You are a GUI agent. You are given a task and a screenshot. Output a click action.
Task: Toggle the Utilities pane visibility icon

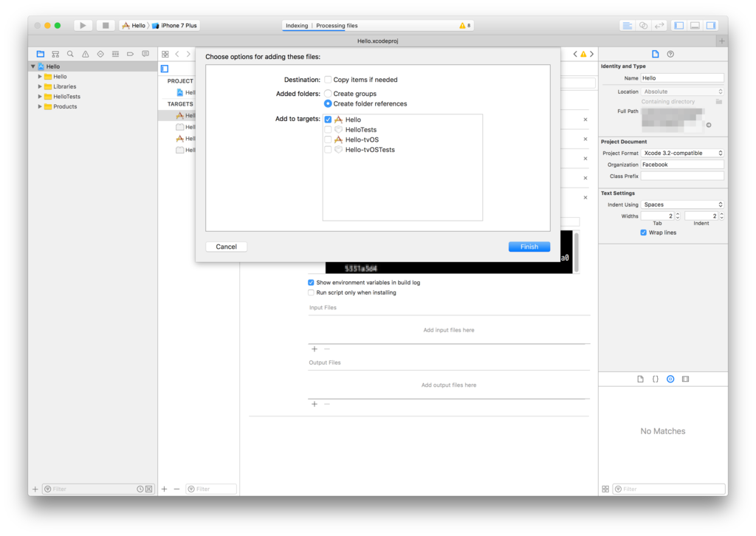click(711, 26)
